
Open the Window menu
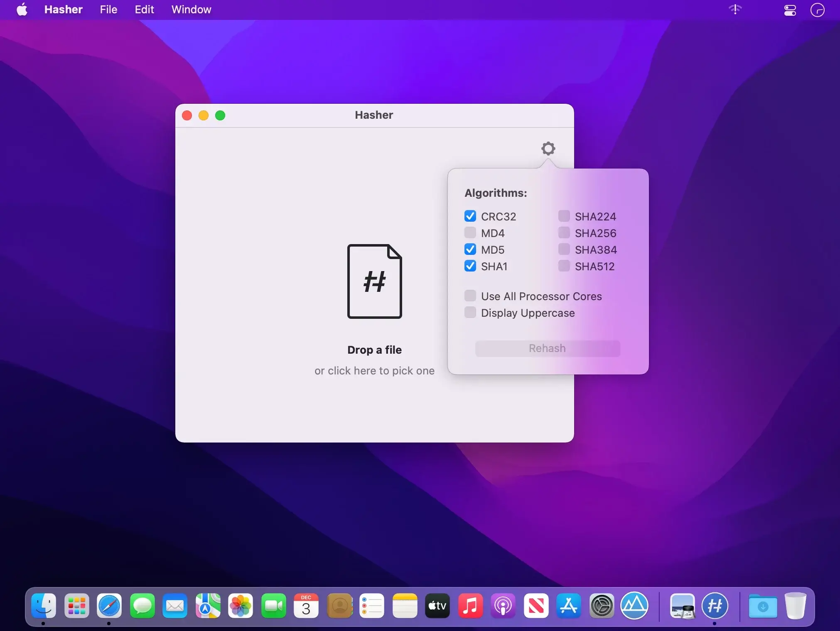click(191, 10)
